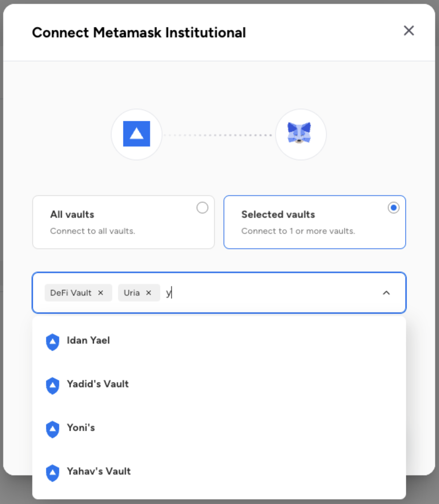Click the shield icon beside Yoni's
This screenshot has height=504, width=439.
tap(53, 429)
